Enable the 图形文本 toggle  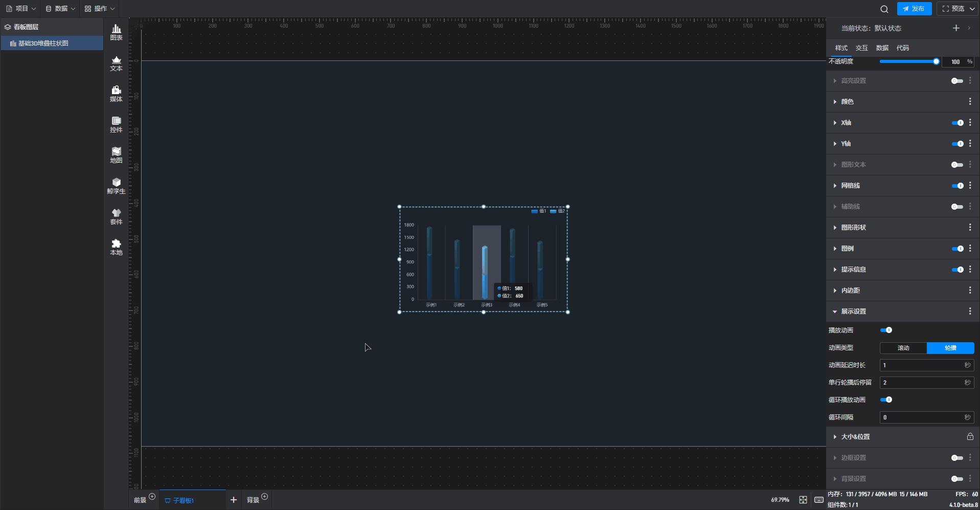[x=957, y=165]
